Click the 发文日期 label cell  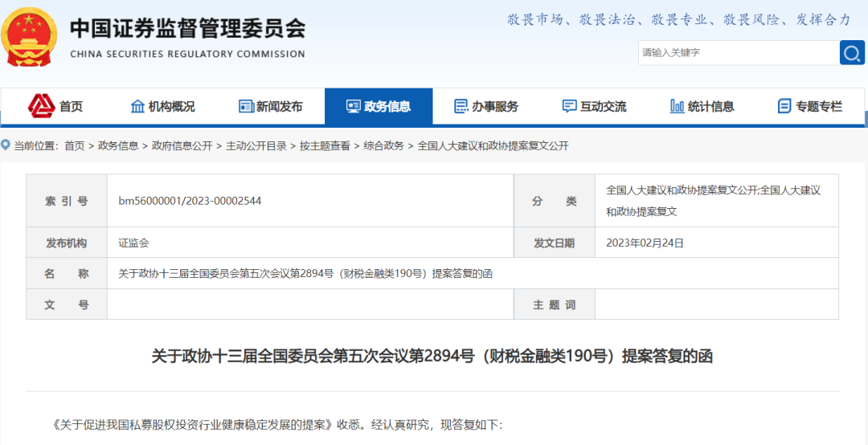(554, 243)
